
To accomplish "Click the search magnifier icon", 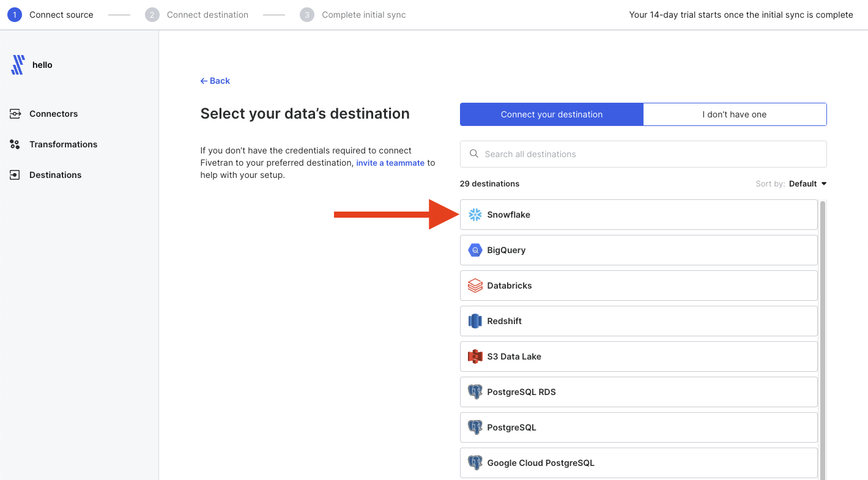I will point(474,154).
